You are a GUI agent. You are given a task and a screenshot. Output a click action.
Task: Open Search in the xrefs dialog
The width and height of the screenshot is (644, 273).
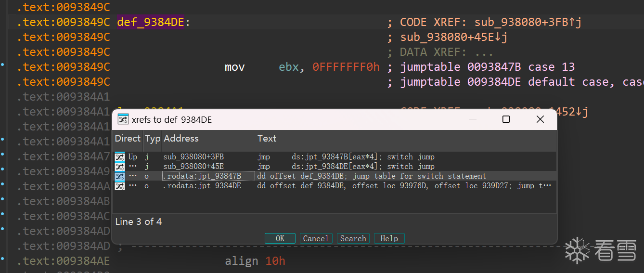353,238
